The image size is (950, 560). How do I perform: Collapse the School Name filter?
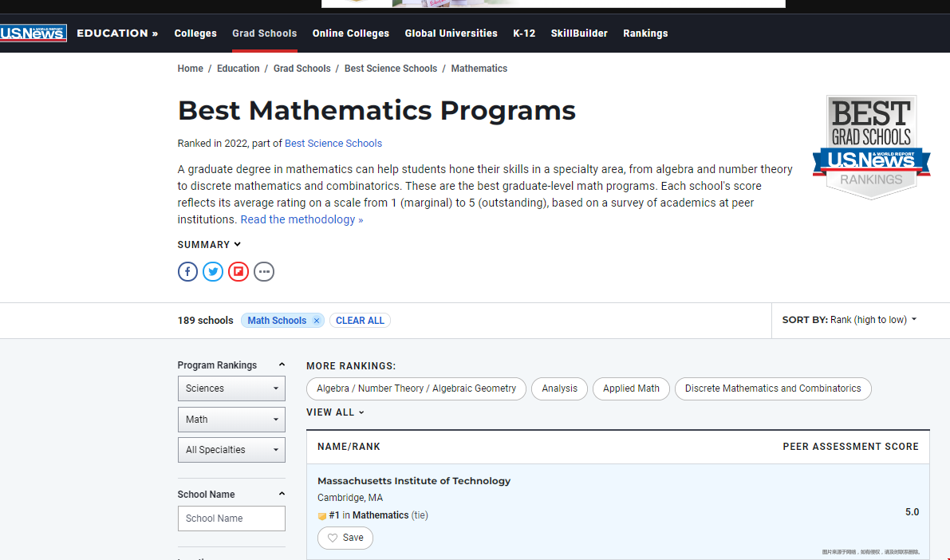coord(282,494)
